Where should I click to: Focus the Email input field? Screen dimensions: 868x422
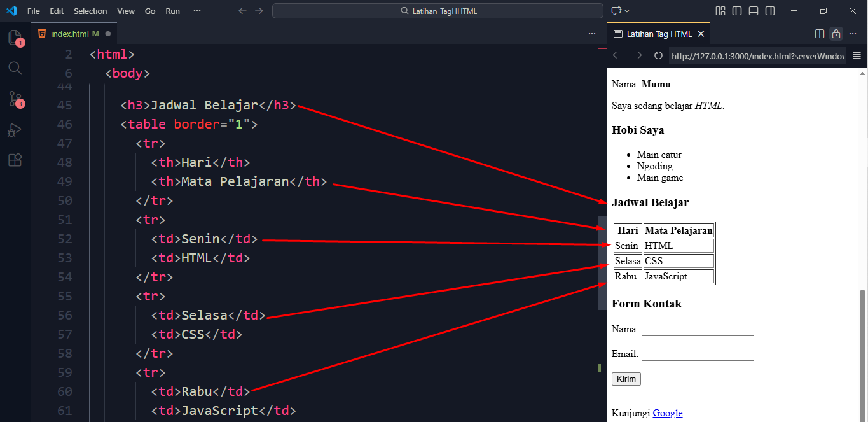click(x=698, y=354)
